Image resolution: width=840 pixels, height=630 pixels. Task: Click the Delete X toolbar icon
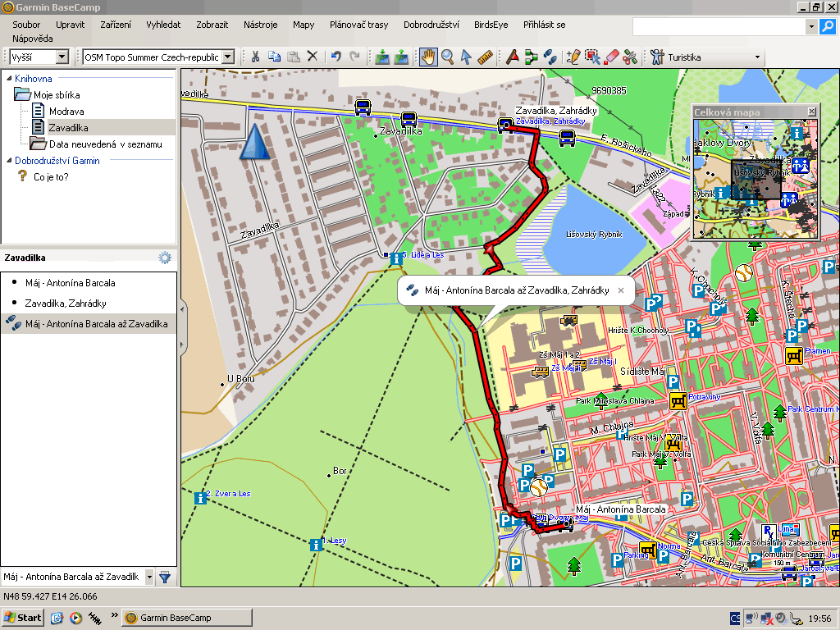312,57
